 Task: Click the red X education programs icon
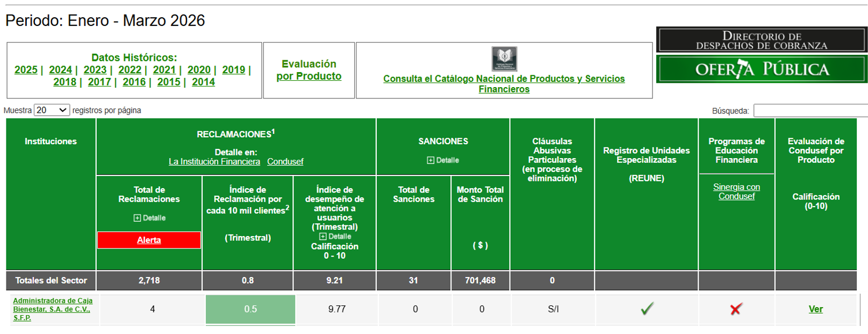(736, 309)
